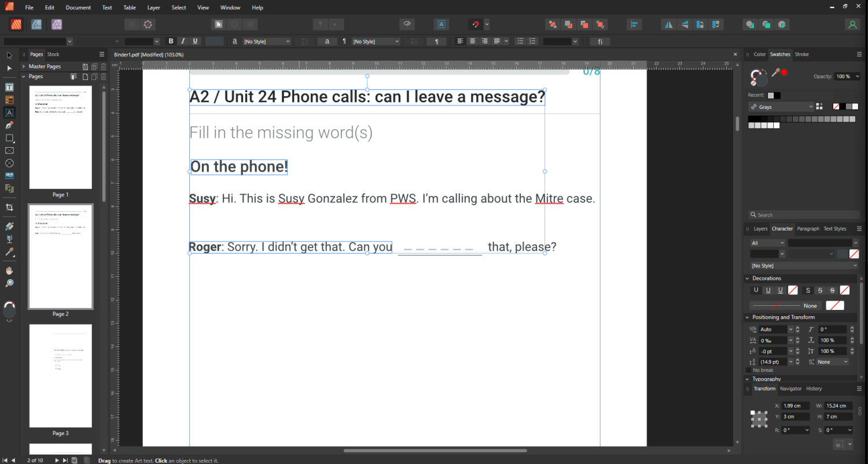Select the Move tool
Screen dimensions: 868x464
[x=9, y=55]
